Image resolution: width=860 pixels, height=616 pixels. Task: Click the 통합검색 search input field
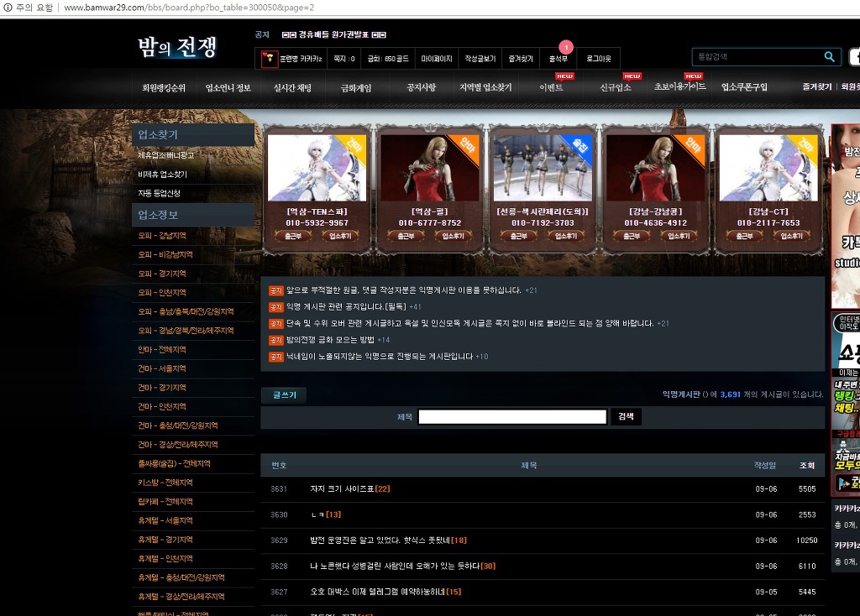click(758, 56)
